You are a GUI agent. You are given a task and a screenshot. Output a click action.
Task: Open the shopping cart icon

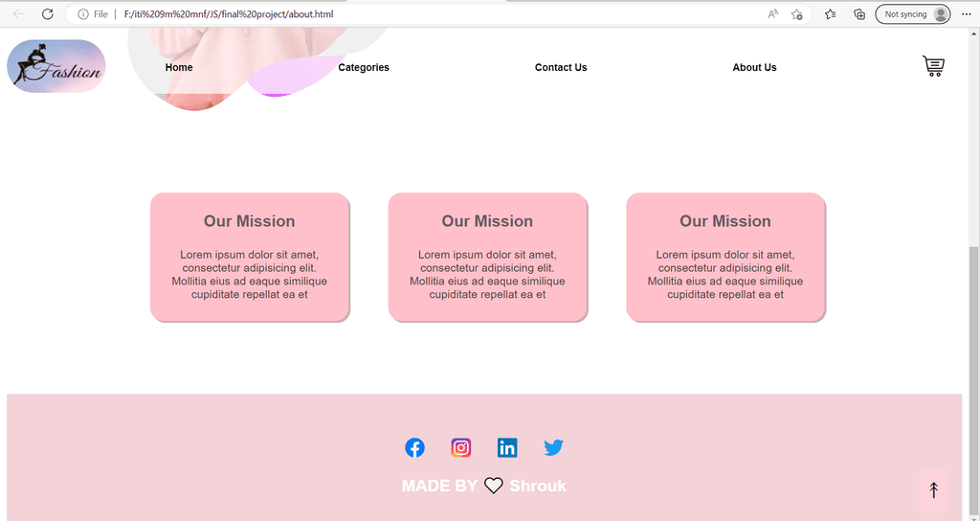(x=934, y=66)
